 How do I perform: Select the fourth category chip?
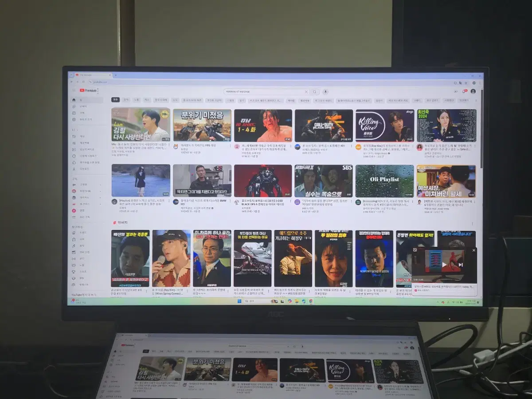pos(147,100)
